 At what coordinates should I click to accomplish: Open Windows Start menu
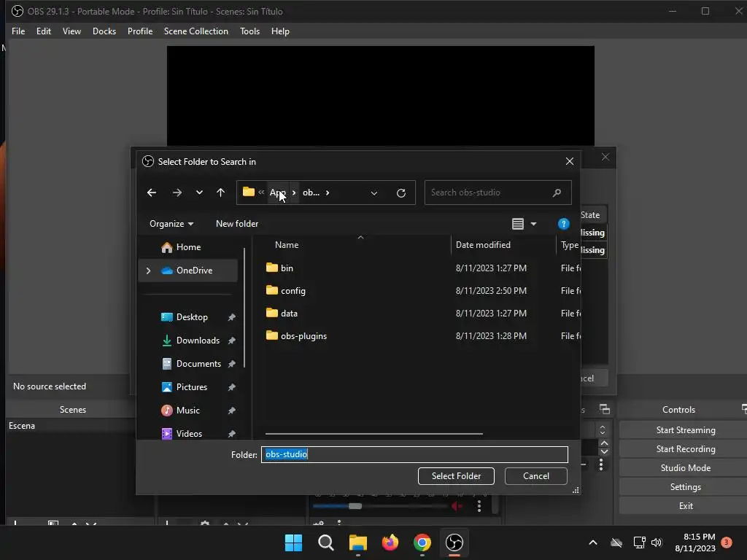(x=293, y=542)
